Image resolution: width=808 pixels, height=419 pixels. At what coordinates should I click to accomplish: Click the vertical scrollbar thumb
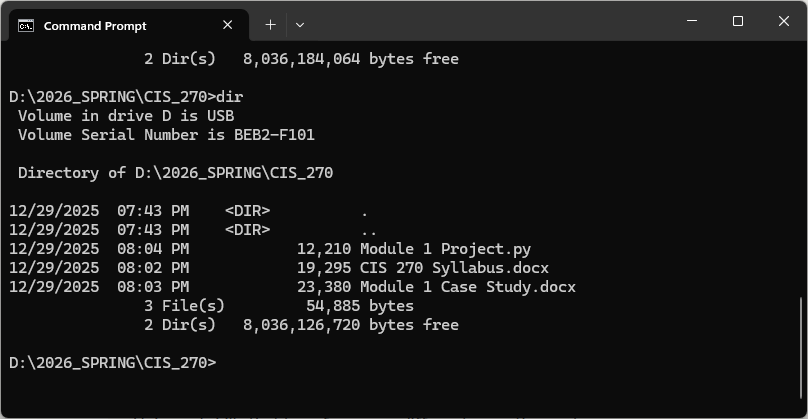pyautogui.click(x=802, y=352)
